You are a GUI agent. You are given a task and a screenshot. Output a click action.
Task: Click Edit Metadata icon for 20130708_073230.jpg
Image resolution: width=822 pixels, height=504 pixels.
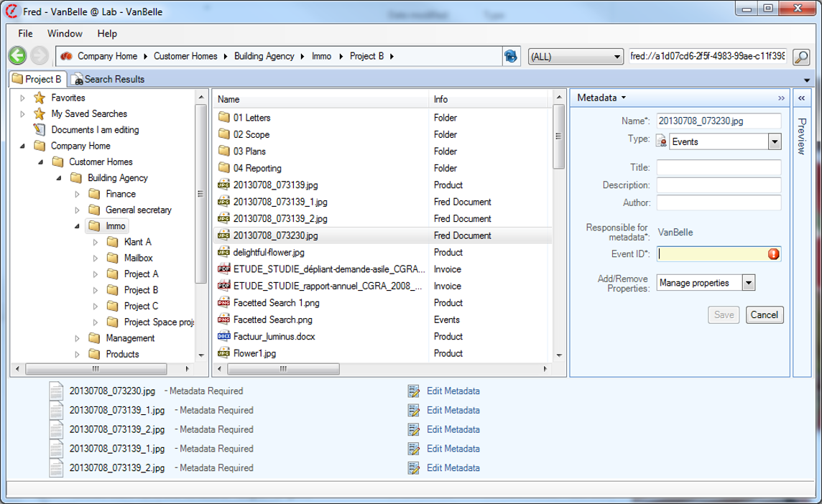pos(413,391)
